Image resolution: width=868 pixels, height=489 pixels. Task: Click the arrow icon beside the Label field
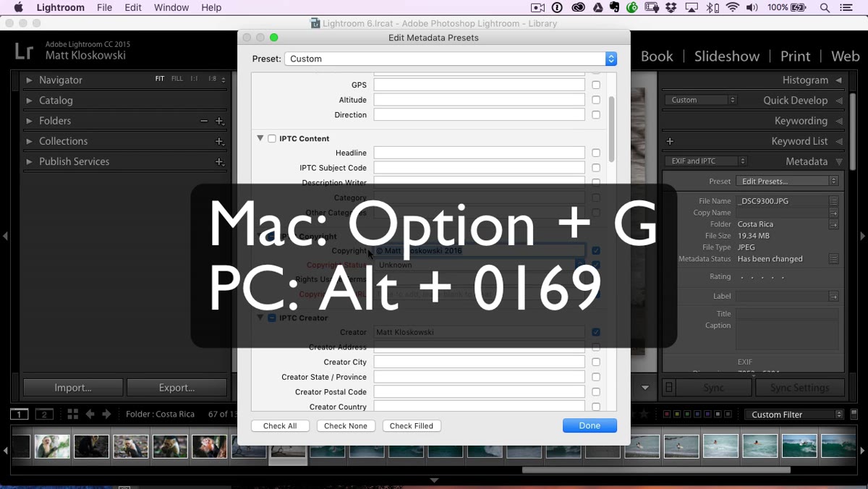tap(834, 296)
